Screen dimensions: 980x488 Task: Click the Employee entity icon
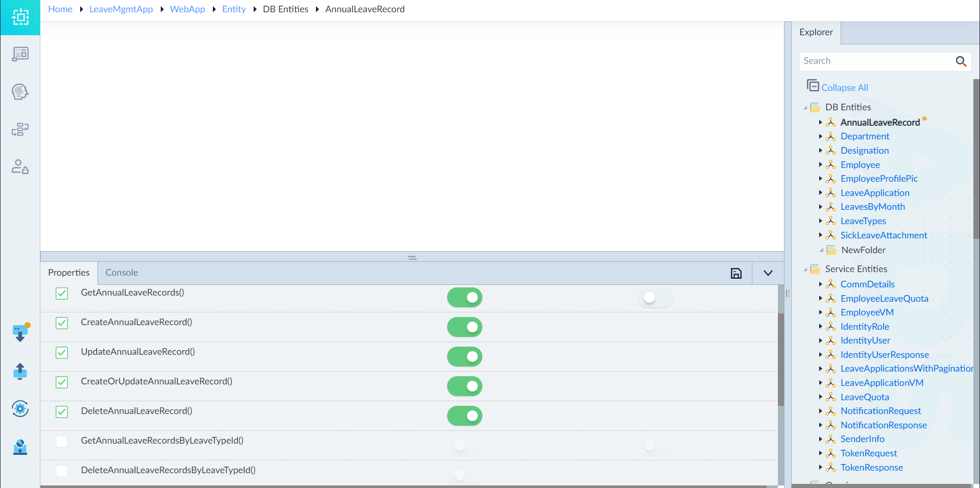pos(831,165)
